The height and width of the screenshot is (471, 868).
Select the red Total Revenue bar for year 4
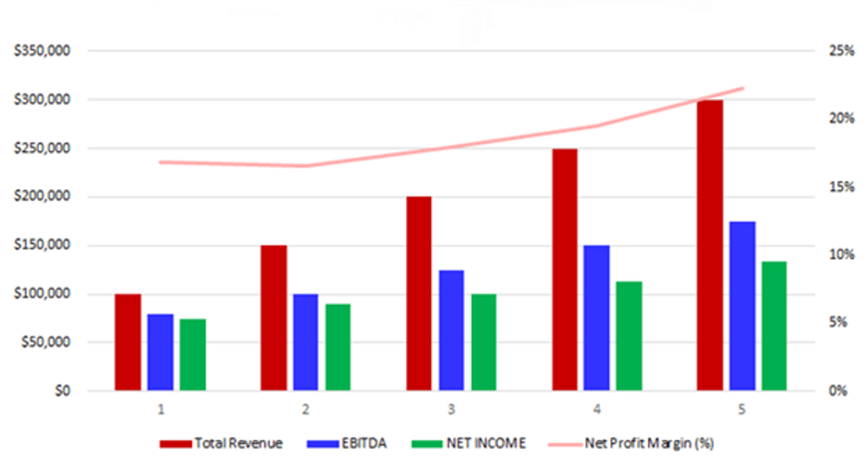coord(565,270)
